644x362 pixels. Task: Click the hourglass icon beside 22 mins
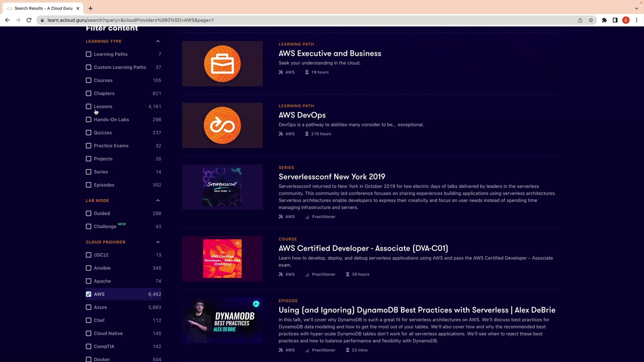pyautogui.click(x=348, y=350)
